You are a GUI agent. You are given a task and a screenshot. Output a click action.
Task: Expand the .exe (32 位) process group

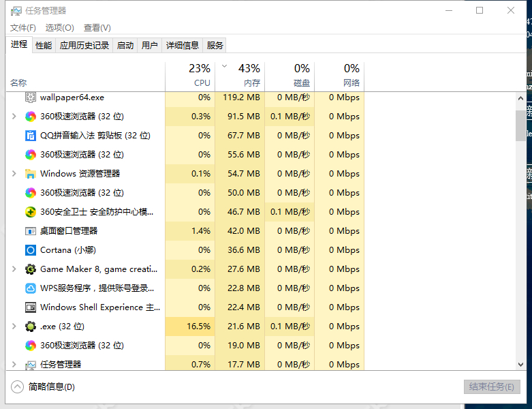pyautogui.click(x=14, y=327)
